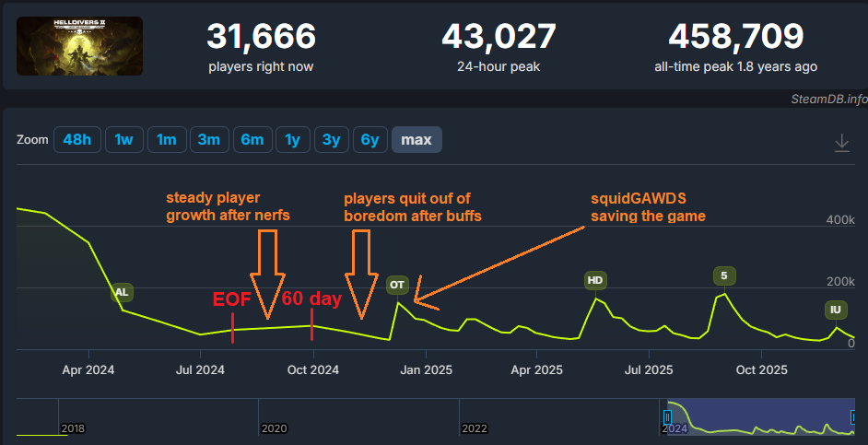Click the Apr 2024 axis label
The height and width of the screenshot is (445, 868).
(88, 369)
